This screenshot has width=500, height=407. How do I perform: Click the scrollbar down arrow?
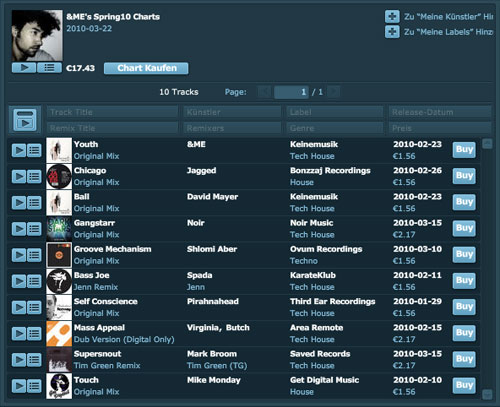(487, 394)
